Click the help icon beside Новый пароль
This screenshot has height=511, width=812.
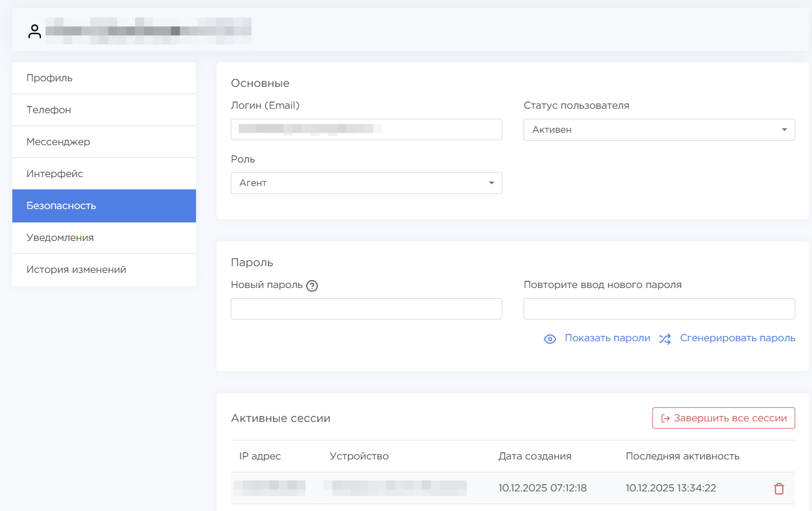click(312, 286)
